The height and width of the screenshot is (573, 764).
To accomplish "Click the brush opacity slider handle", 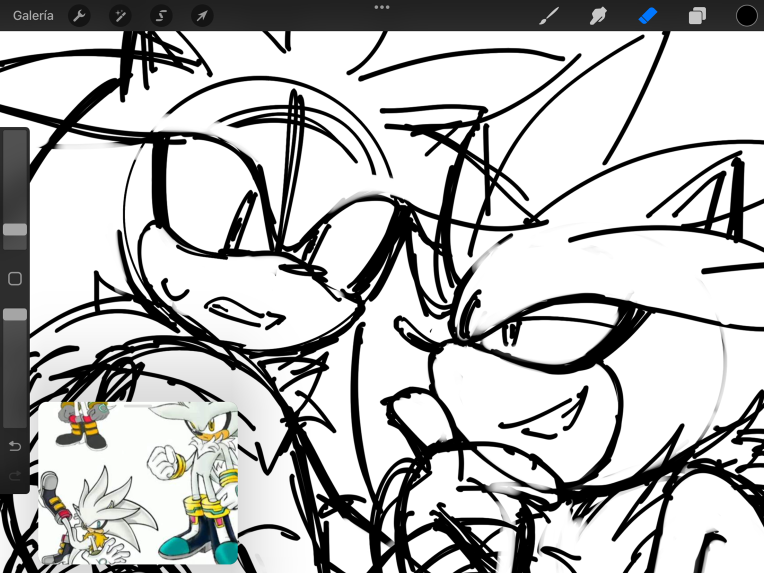I will (x=15, y=315).
